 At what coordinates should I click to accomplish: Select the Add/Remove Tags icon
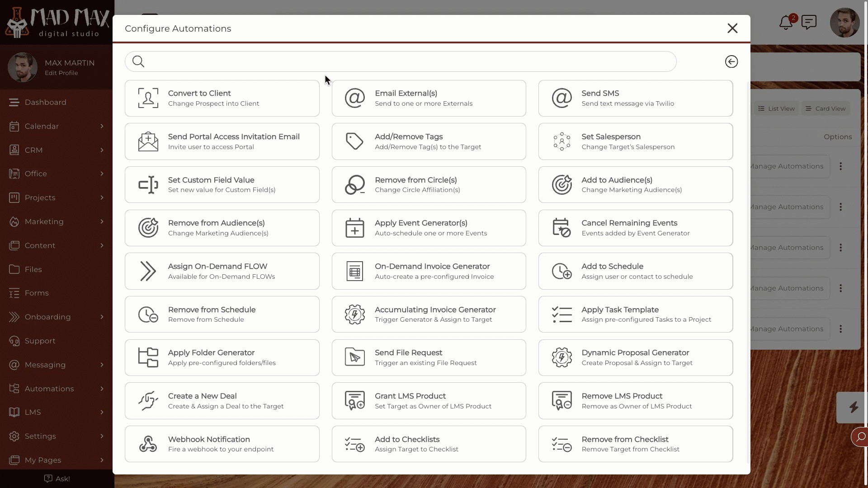tap(355, 141)
